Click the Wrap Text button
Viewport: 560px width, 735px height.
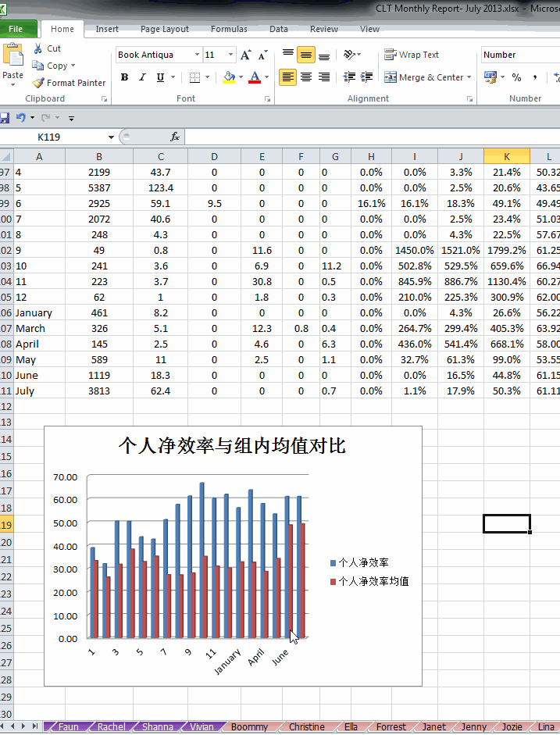411,55
